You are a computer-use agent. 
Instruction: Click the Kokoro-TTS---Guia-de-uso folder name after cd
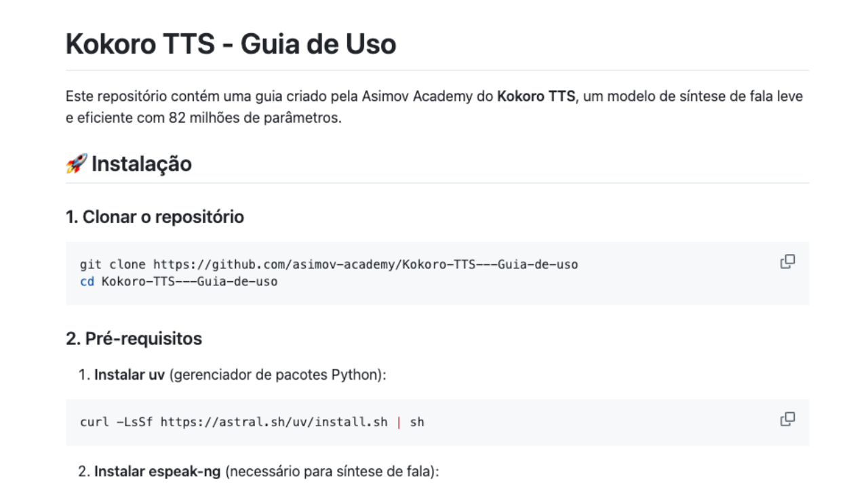click(189, 281)
